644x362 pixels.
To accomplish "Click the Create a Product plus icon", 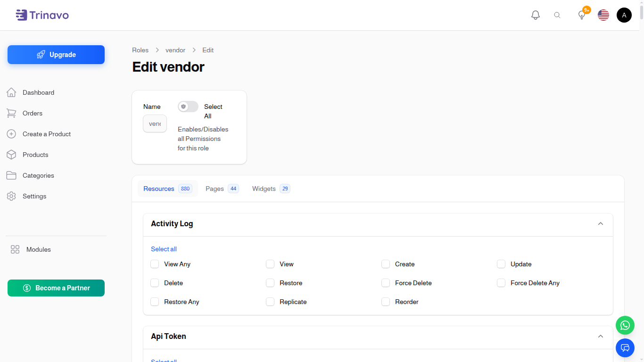I will (x=11, y=134).
